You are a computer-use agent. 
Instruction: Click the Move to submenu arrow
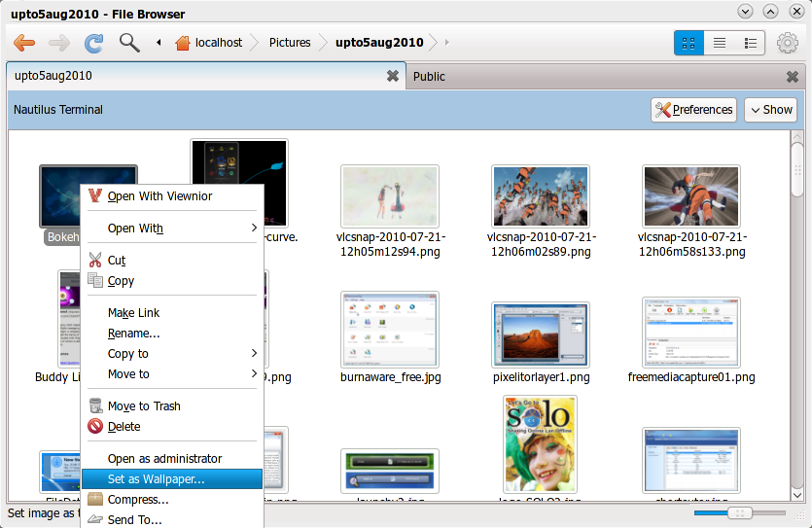(x=254, y=373)
